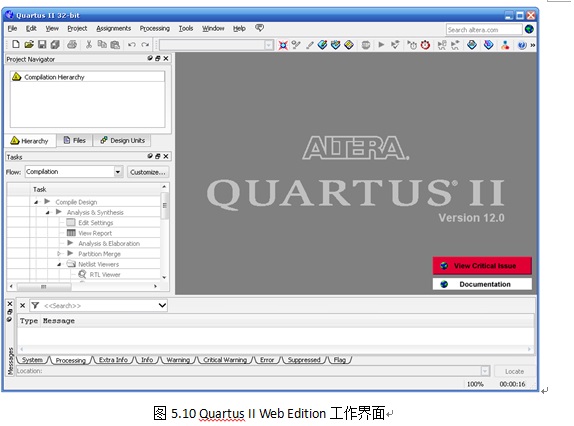The height and width of the screenshot is (426, 574).
Task: Open the empty project dropdown in toolbar
Action: tap(268, 45)
